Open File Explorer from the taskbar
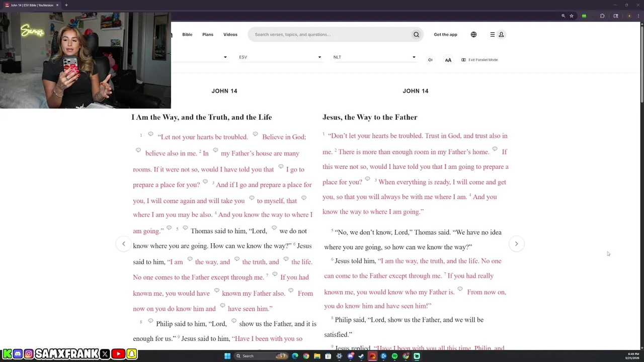 click(x=317, y=356)
